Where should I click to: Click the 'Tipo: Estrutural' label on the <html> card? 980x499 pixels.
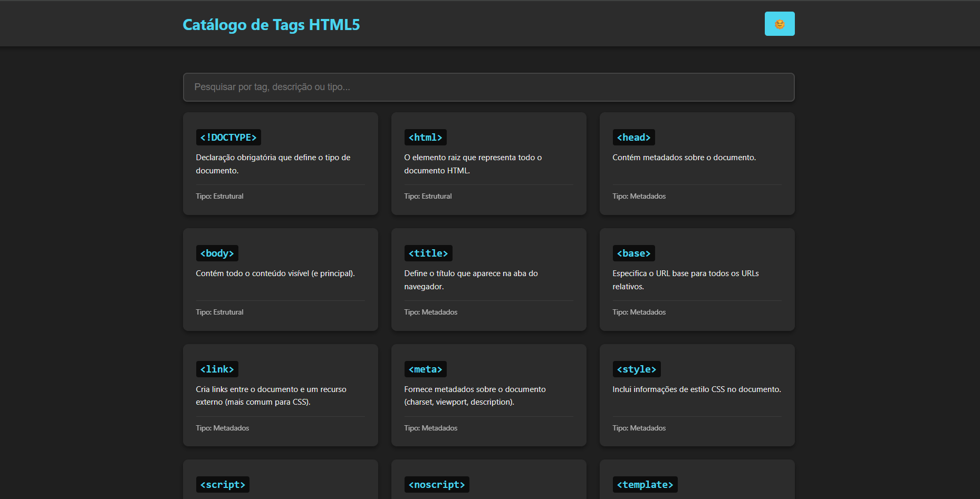click(428, 196)
